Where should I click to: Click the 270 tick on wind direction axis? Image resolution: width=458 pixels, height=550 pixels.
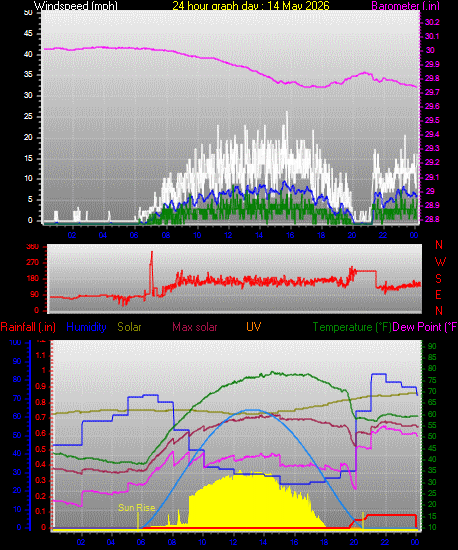click(x=33, y=262)
